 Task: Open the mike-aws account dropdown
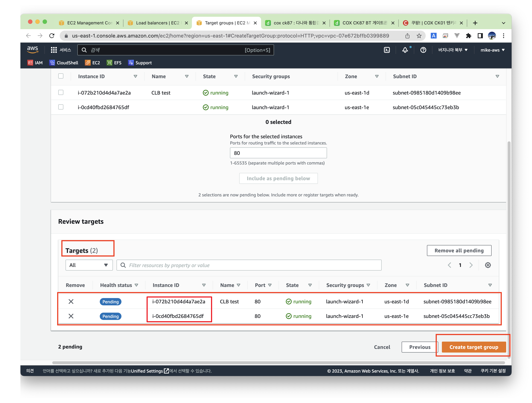click(x=492, y=50)
